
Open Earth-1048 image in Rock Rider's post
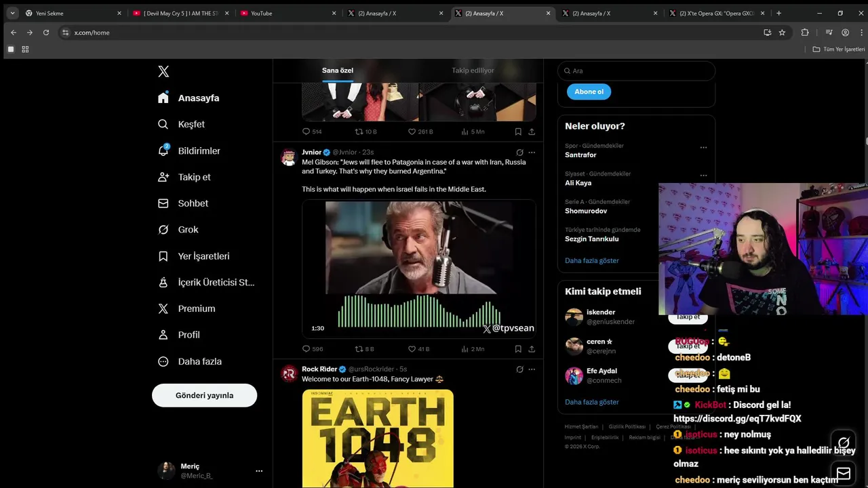click(x=378, y=439)
